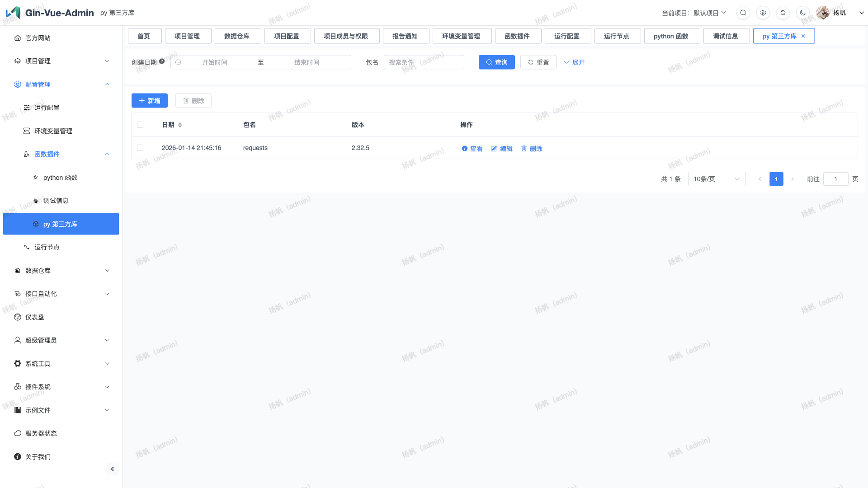Click the 结束时间 date field
Viewport: 868px width, 488px height.
pyautogui.click(x=307, y=62)
